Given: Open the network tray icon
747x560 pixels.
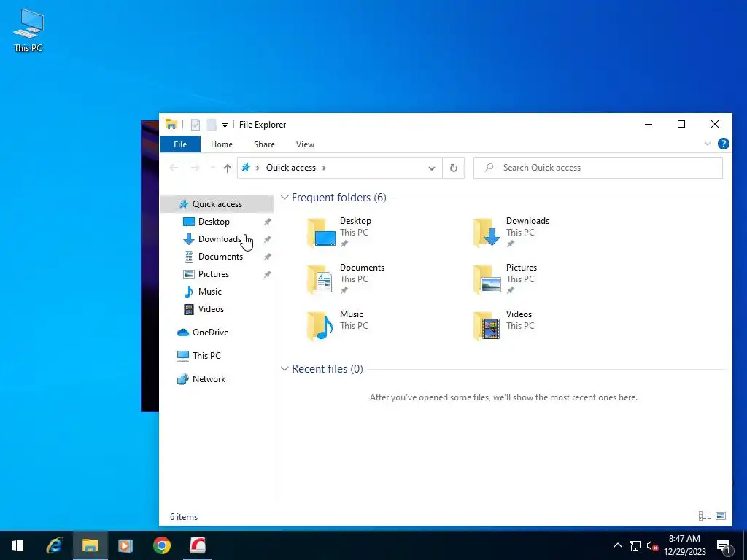Looking at the screenshot, I should point(635,545).
